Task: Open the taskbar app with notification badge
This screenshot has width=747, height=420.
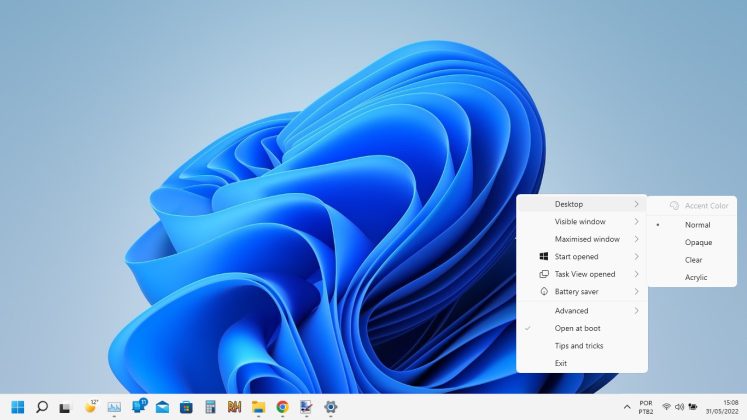Action: click(139, 406)
